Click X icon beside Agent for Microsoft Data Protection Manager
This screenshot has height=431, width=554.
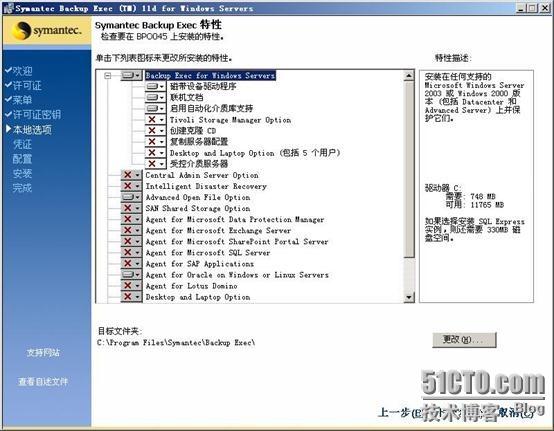point(131,219)
